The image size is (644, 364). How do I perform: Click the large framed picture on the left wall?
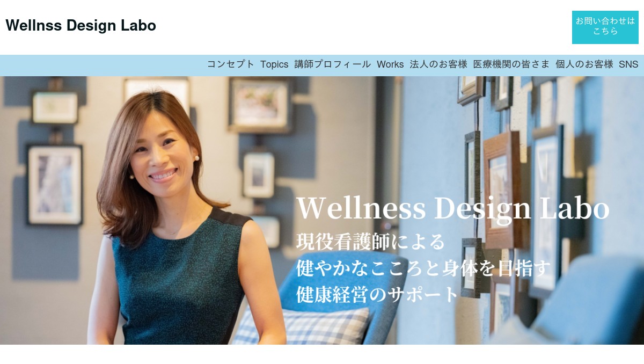55,185
